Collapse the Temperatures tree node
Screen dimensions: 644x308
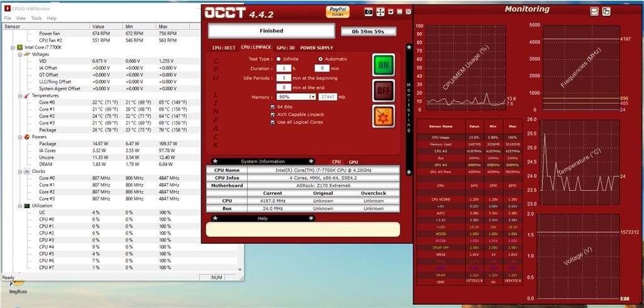19,96
